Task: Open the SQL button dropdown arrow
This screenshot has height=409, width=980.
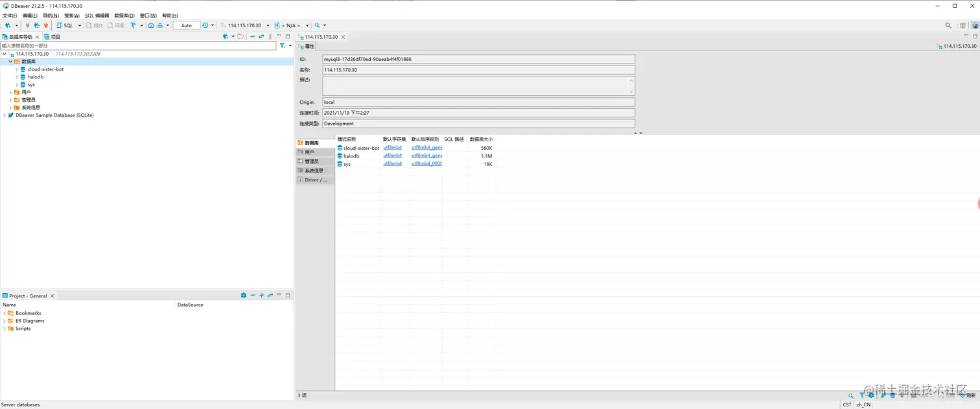Action: [x=80, y=25]
